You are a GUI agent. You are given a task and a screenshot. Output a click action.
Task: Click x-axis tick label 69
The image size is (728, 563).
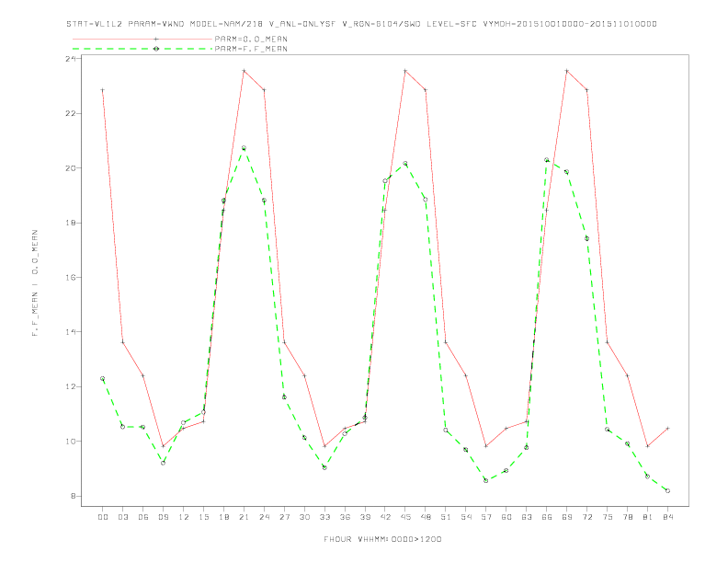tap(567, 517)
